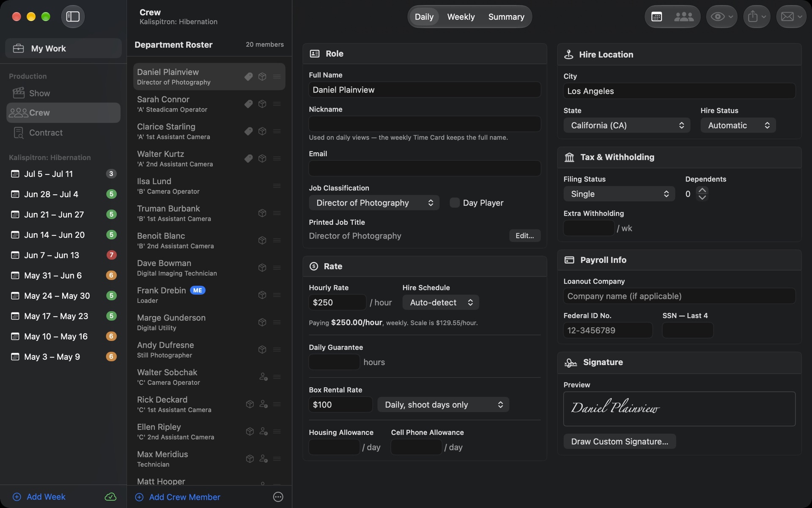
Task: Switch to the Daily tab
Action: click(424, 17)
